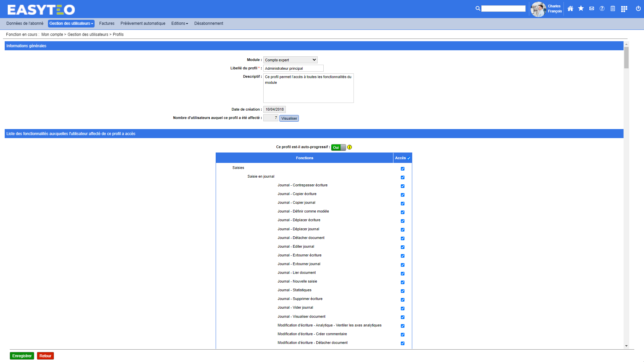Uncheck Journal - Copier écriture access
The height and width of the screenshot is (362, 644).
(x=402, y=195)
